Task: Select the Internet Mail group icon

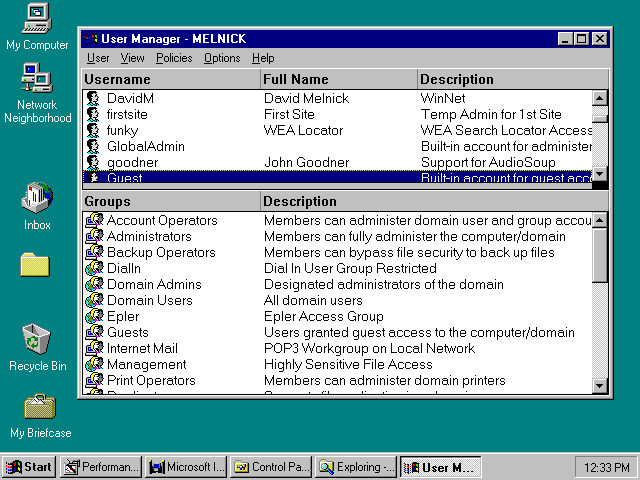Action: [x=94, y=348]
